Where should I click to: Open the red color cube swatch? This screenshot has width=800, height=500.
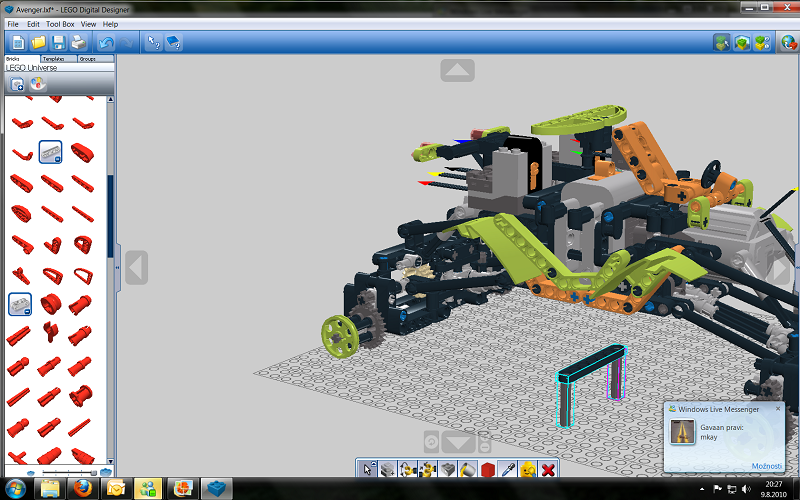click(488, 468)
